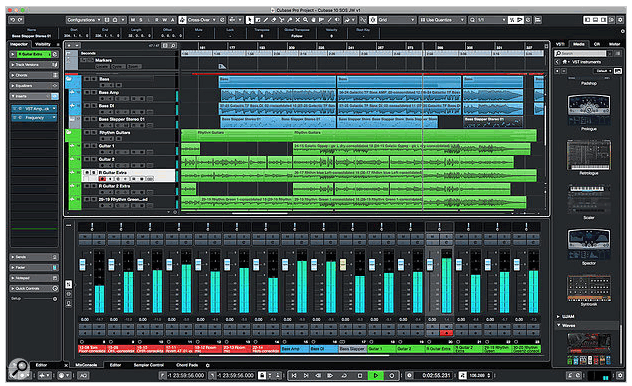632x386 pixels.
Task: Click the transport Record button
Action: tap(391, 375)
